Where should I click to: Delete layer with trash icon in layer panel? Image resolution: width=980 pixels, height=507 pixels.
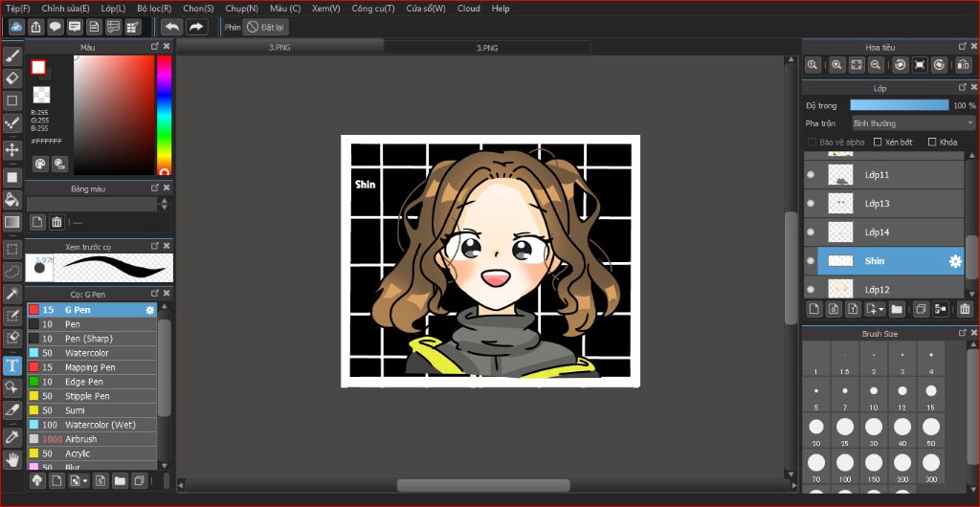pyautogui.click(x=965, y=308)
